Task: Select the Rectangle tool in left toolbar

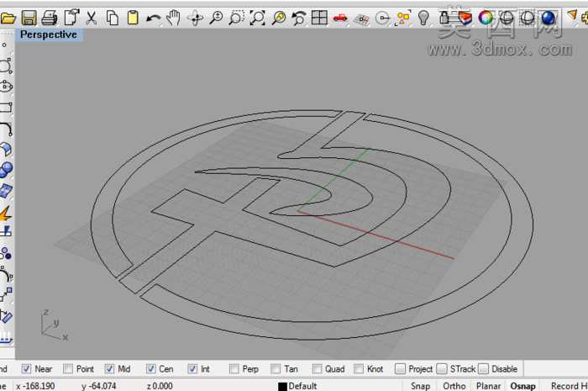Action: coord(6,108)
